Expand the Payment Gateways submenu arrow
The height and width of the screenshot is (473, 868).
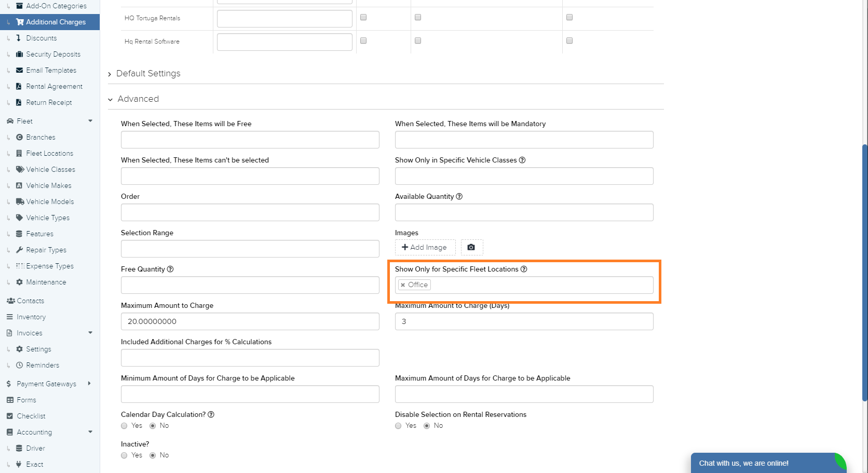[89, 384]
